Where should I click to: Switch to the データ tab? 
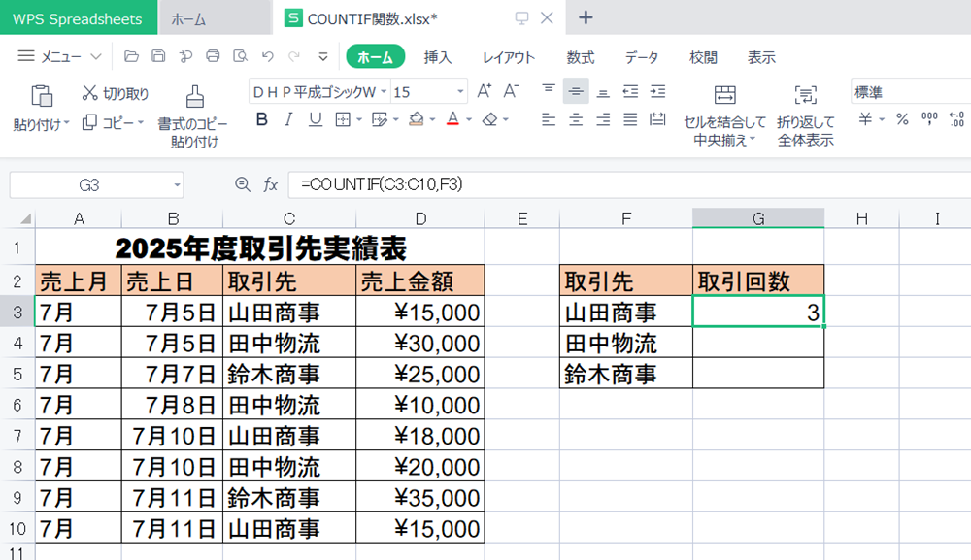click(641, 57)
